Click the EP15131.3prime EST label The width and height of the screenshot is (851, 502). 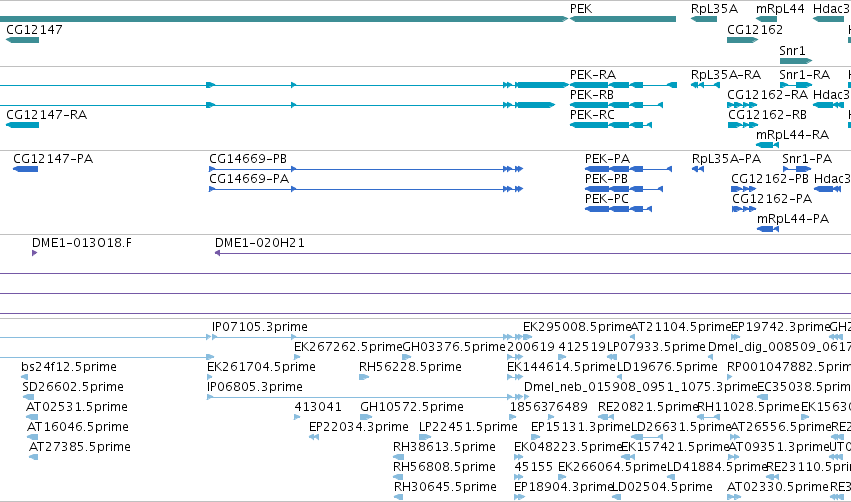pyautogui.click(x=581, y=427)
